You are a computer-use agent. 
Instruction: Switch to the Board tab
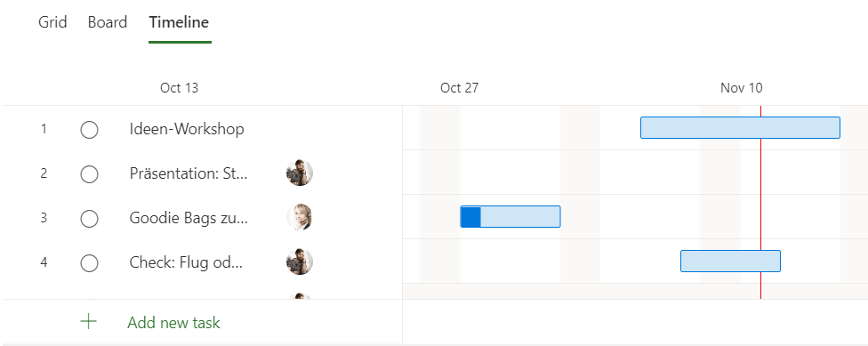point(108,22)
